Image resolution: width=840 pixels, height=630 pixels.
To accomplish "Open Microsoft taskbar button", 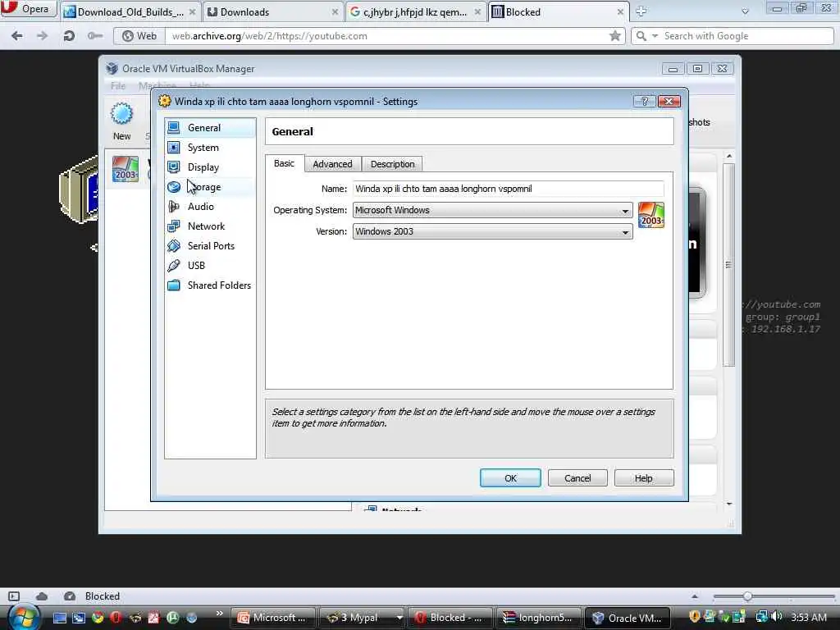I will pyautogui.click(x=273, y=618).
